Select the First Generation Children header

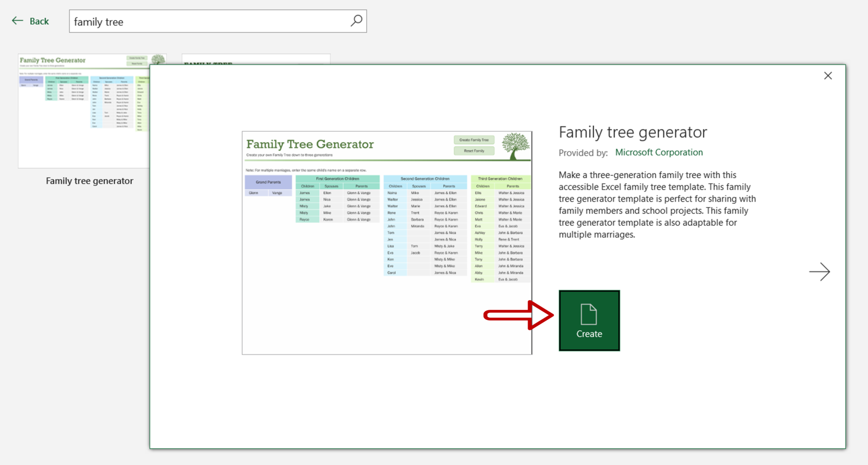[x=337, y=179]
